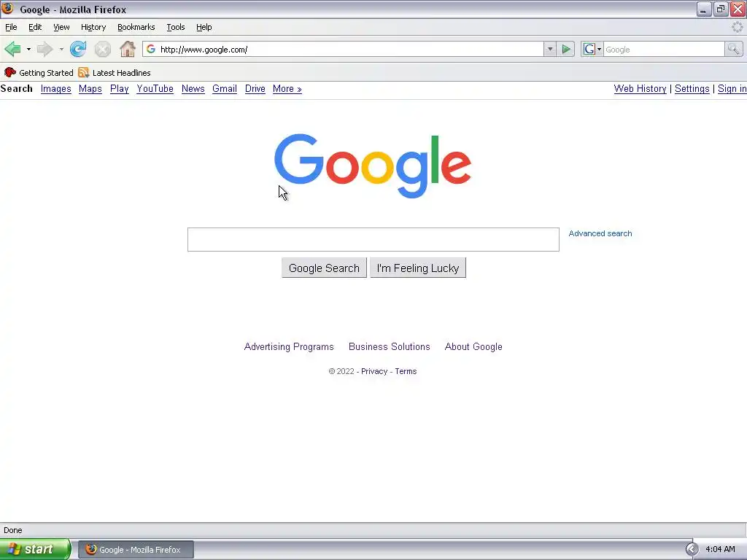Go back with the green Back arrow
The height and width of the screenshot is (560, 747).
[x=13, y=49]
